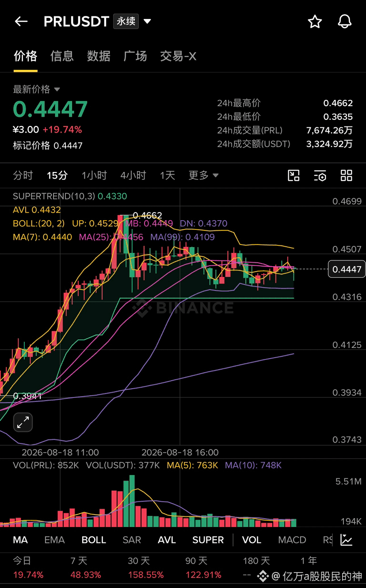366x588 pixels.
Task: Toggle the BOLL indicator
Action: tap(94, 540)
